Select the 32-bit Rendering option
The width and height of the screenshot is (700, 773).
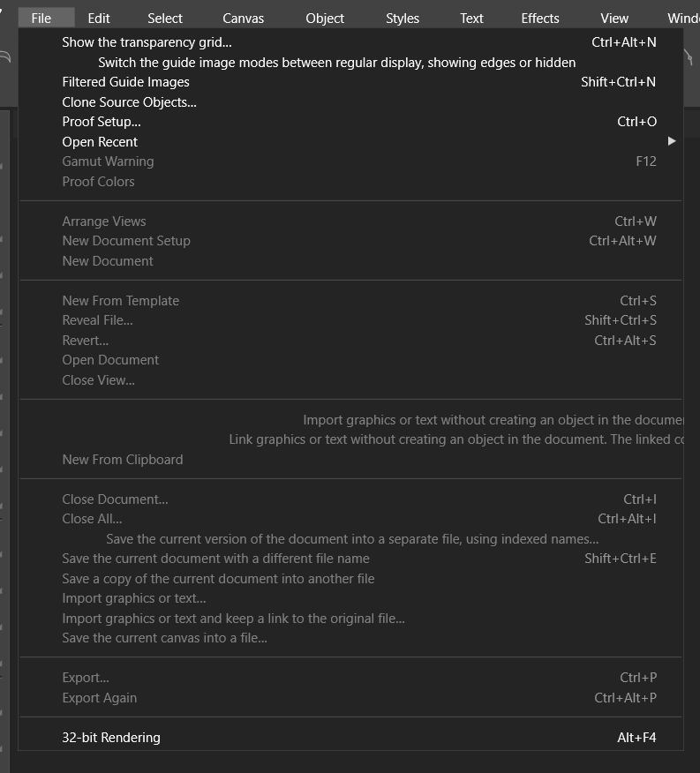click(x=111, y=738)
